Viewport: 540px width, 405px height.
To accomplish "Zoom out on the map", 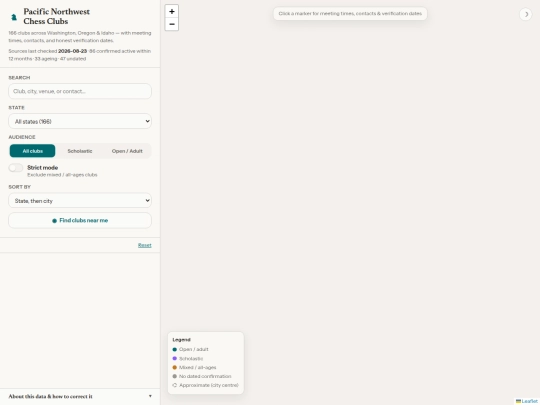I will click(x=172, y=24).
